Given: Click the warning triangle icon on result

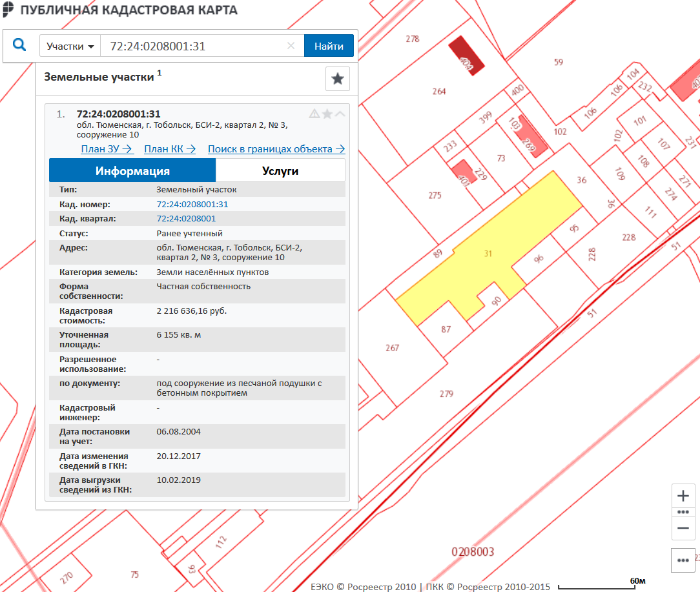Looking at the screenshot, I should tap(314, 114).
